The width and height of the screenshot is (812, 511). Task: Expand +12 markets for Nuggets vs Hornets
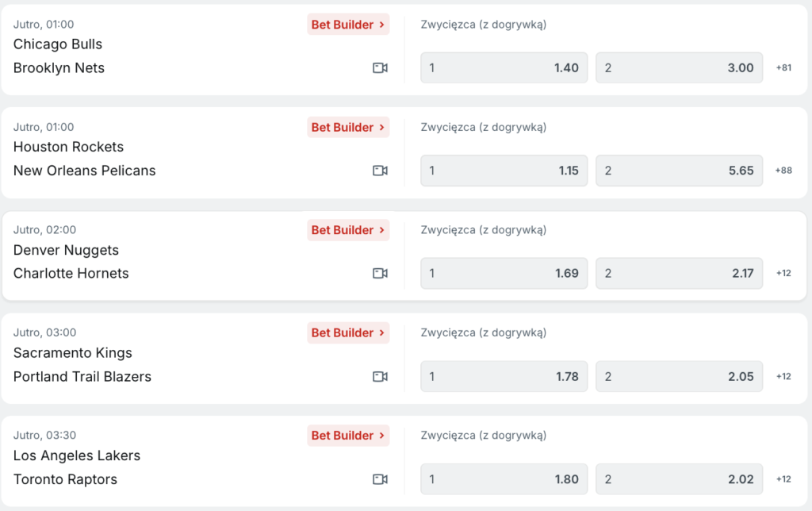tap(783, 274)
